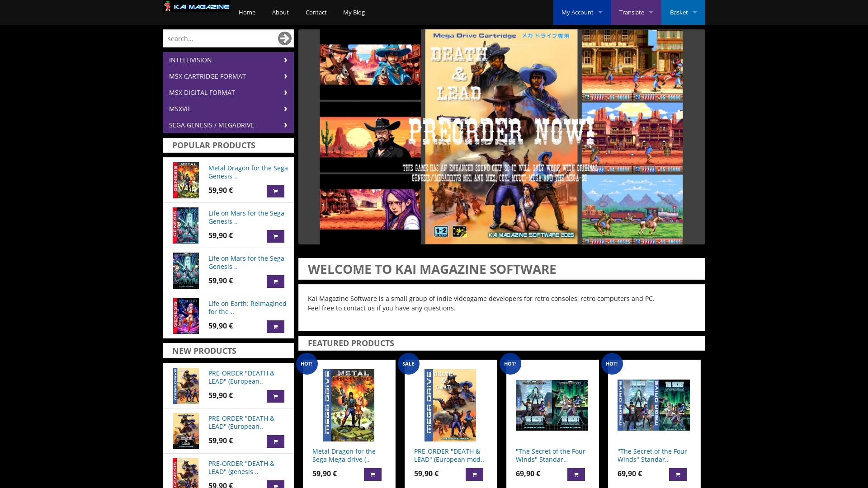
Task: Add featured PRE-ORDER Death & Lead to cart
Action: click(474, 474)
